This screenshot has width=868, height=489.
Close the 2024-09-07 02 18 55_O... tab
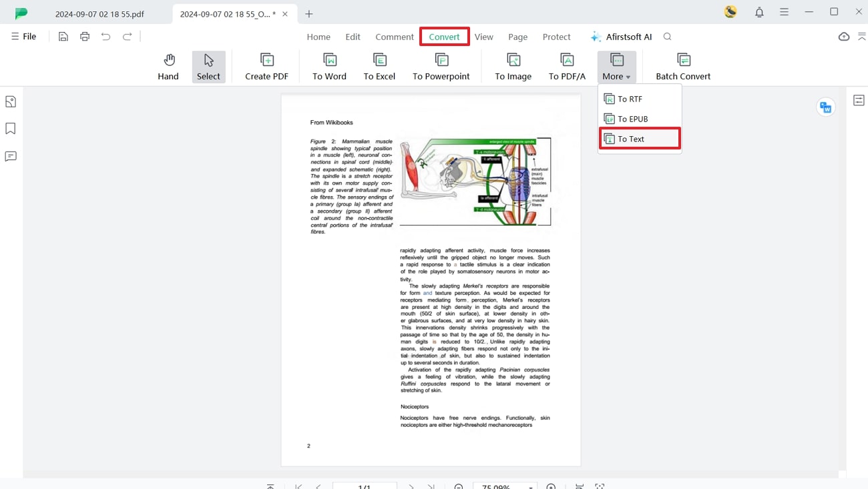click(285, 13)
